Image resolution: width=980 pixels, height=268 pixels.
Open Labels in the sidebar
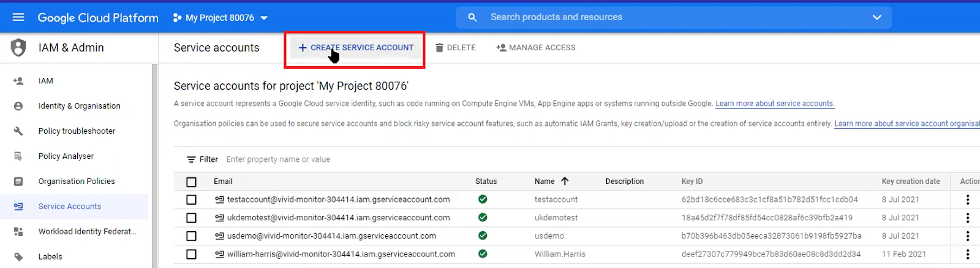coord(74,257)
